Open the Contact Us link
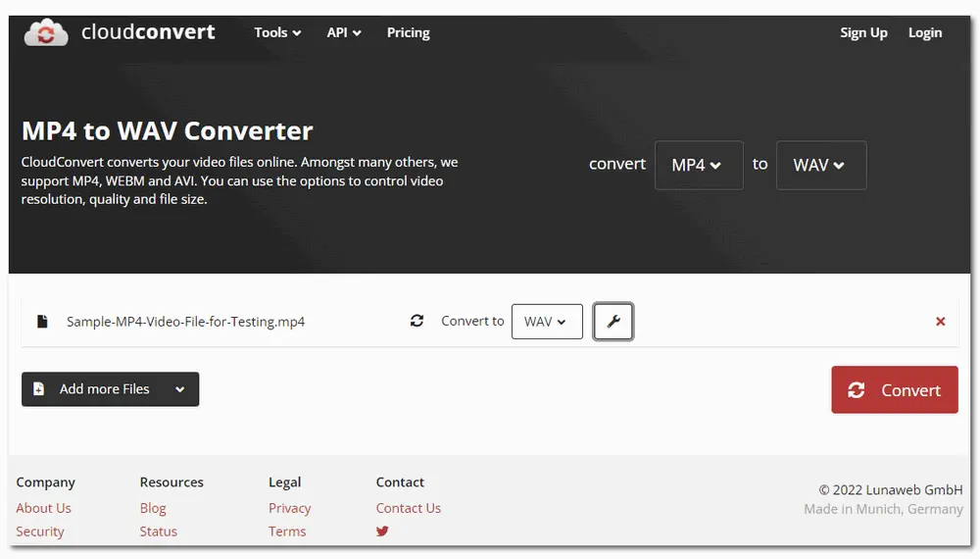 coord(408,508)
